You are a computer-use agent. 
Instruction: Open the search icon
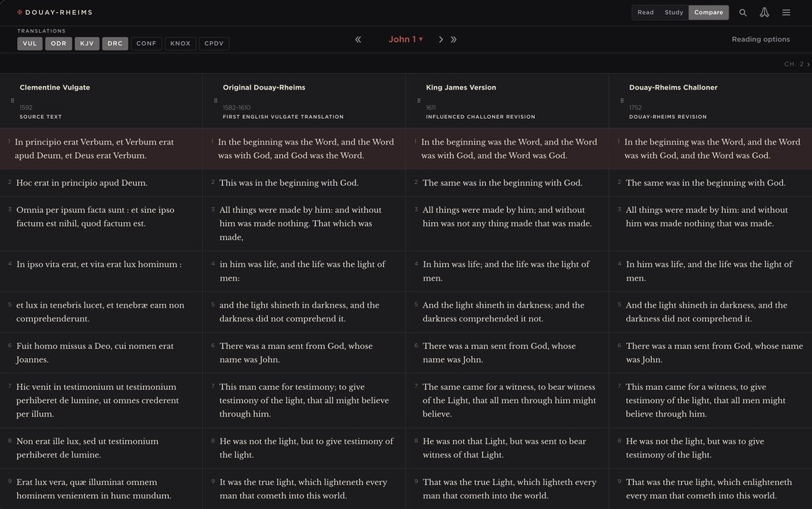point(742,12)
